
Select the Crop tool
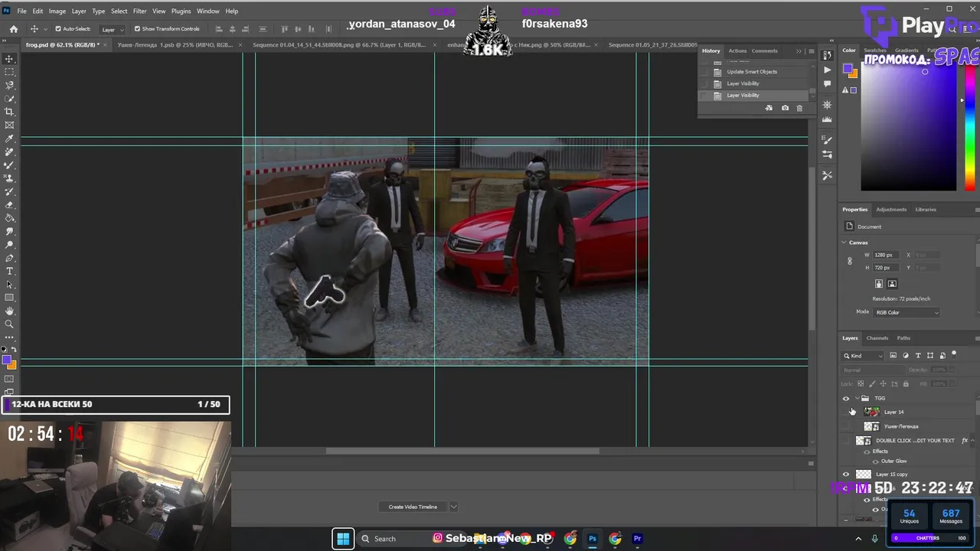9,112
